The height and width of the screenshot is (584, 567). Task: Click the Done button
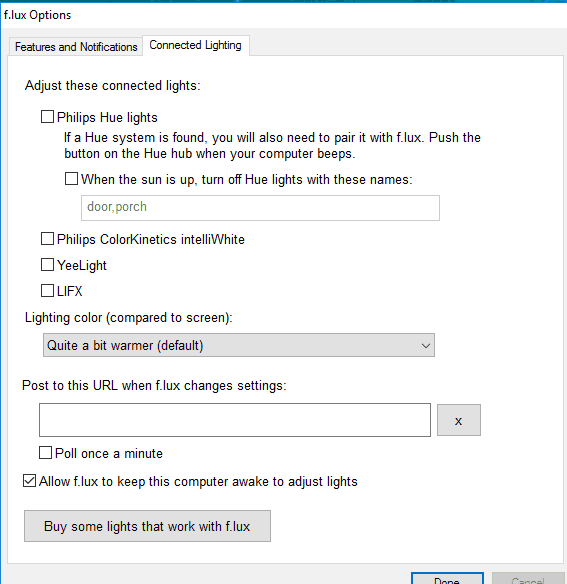click(x=447, y=579)
